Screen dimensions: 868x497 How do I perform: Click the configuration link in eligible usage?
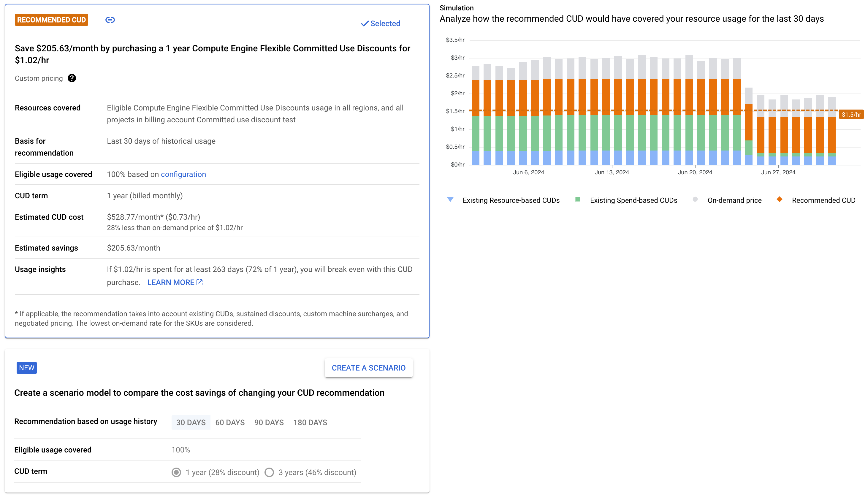click(x=184, y=175)
